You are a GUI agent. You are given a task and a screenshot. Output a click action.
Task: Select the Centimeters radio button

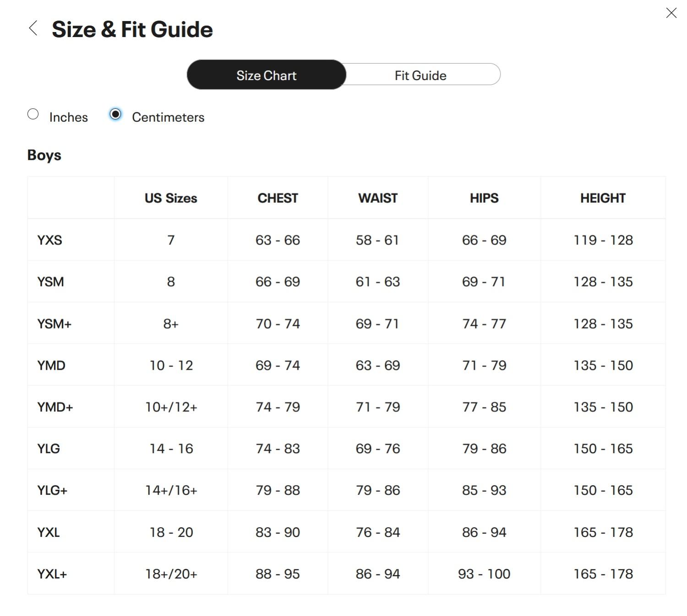115,114
